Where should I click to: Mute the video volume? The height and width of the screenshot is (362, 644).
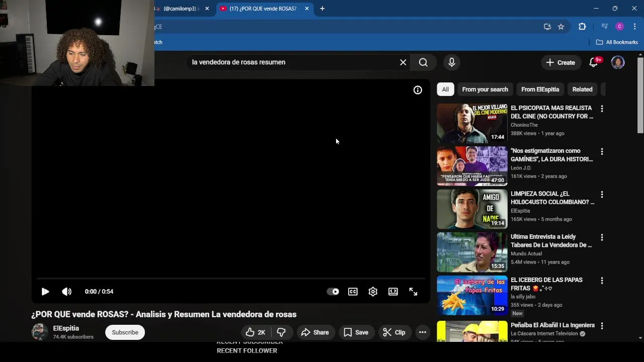66,292
